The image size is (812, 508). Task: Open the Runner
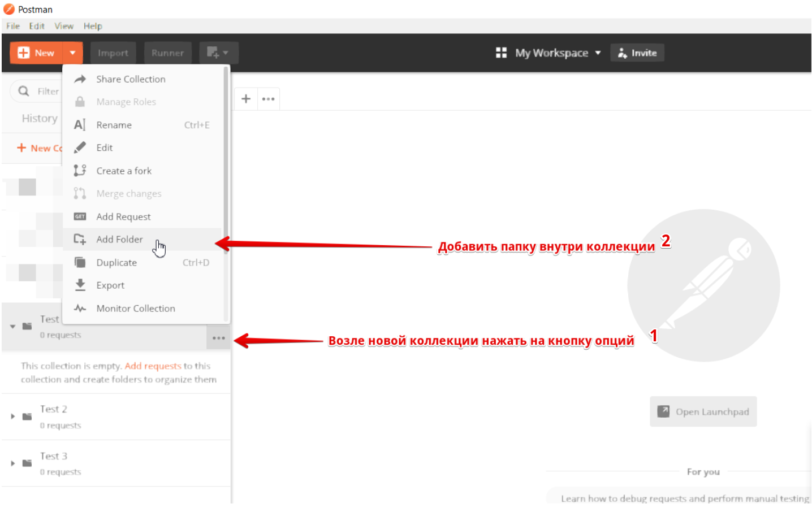tap(167, 53)
